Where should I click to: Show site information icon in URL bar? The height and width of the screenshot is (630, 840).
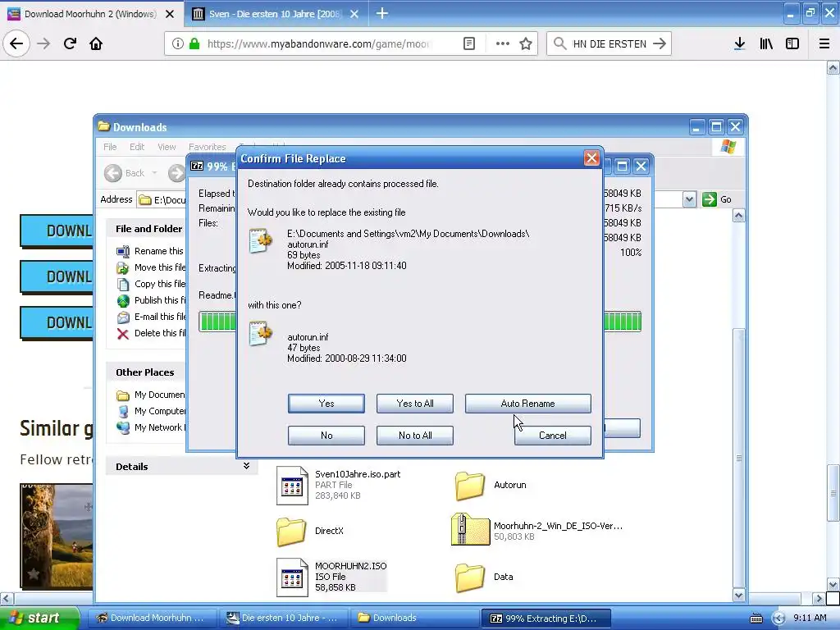[x=177, y=43]
